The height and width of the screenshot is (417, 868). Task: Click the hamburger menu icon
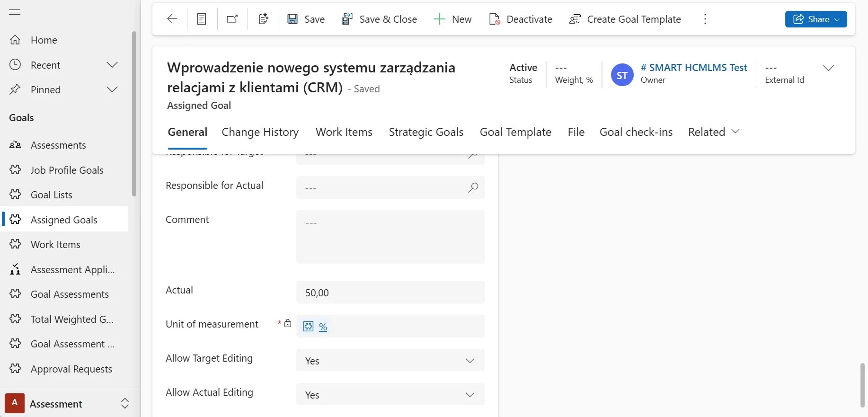coord(15,12)
